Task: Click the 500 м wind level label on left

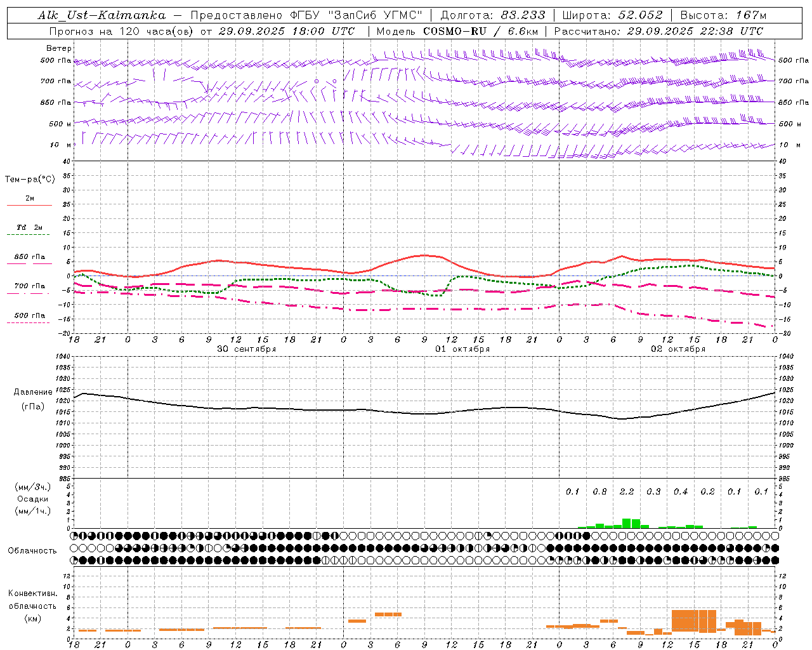Action: pos(60,124)
